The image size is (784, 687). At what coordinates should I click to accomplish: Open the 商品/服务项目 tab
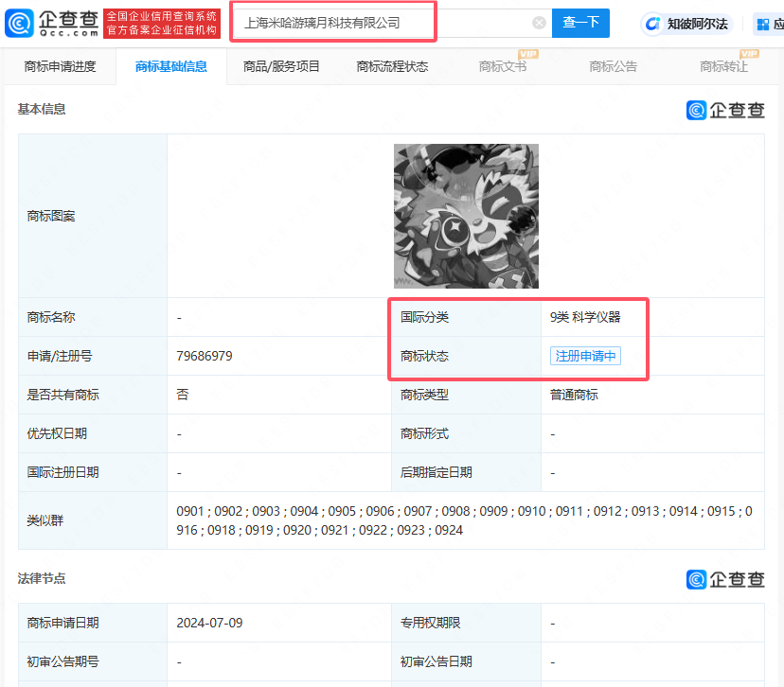(x=281, y=66)
